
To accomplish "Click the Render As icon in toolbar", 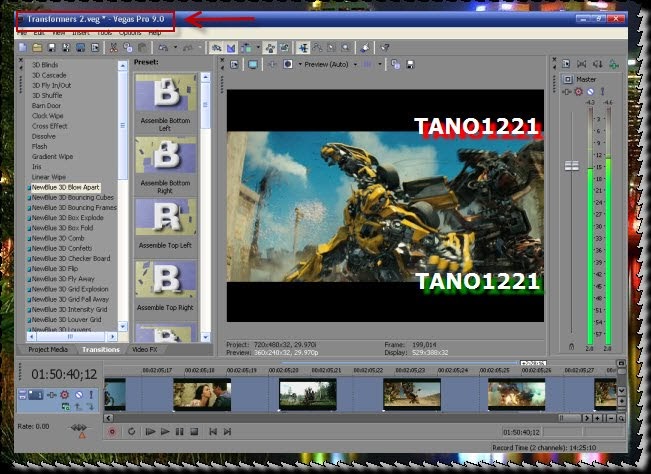I will click(81, 48).
